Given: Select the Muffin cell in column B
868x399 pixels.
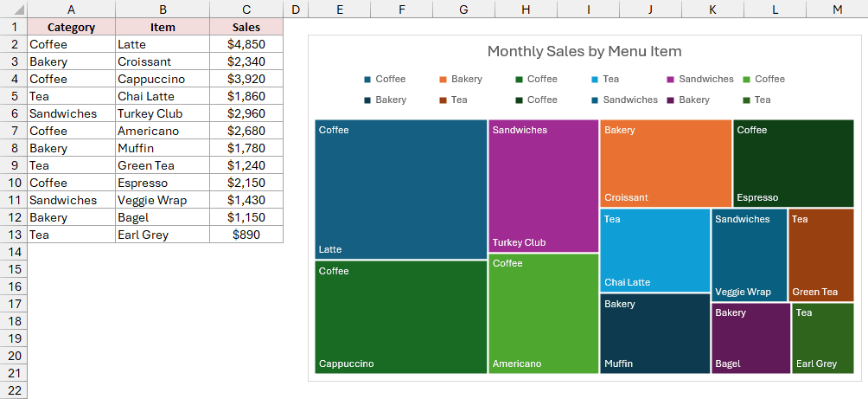Looking at the screenshot, I should (x=163, y=148).
